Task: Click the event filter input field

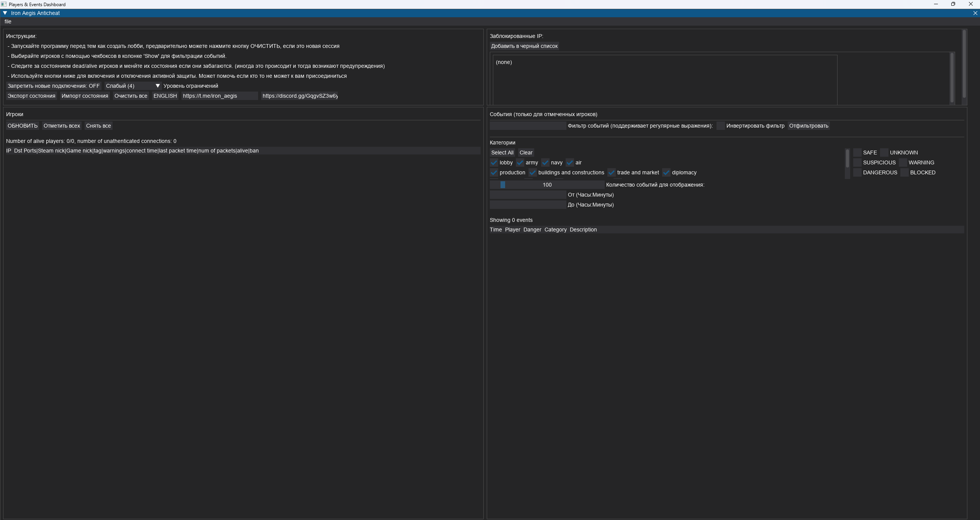Action: click(527, 126)
